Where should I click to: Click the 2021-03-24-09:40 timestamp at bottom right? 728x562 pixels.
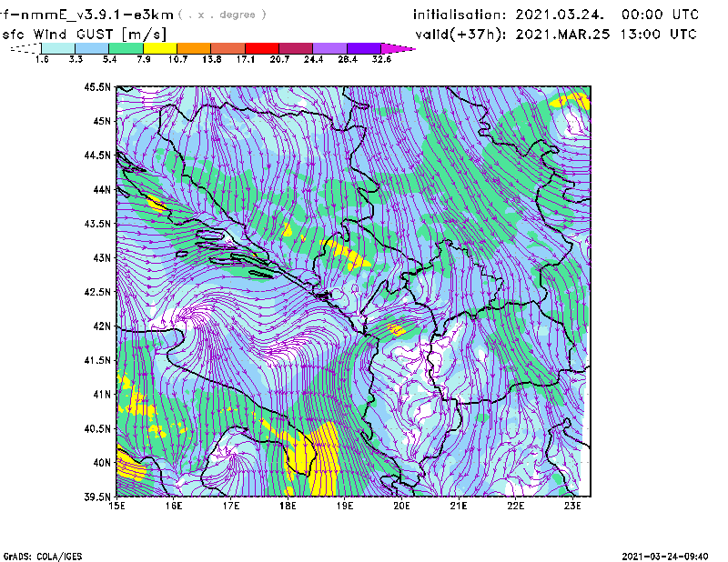point(672,555)
